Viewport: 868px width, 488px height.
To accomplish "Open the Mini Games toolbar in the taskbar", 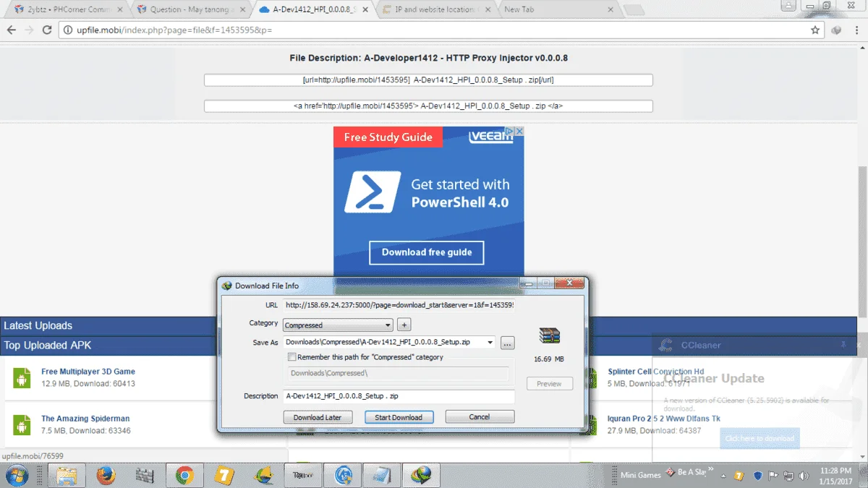I will pyautogui.click(x=641, y=475).
